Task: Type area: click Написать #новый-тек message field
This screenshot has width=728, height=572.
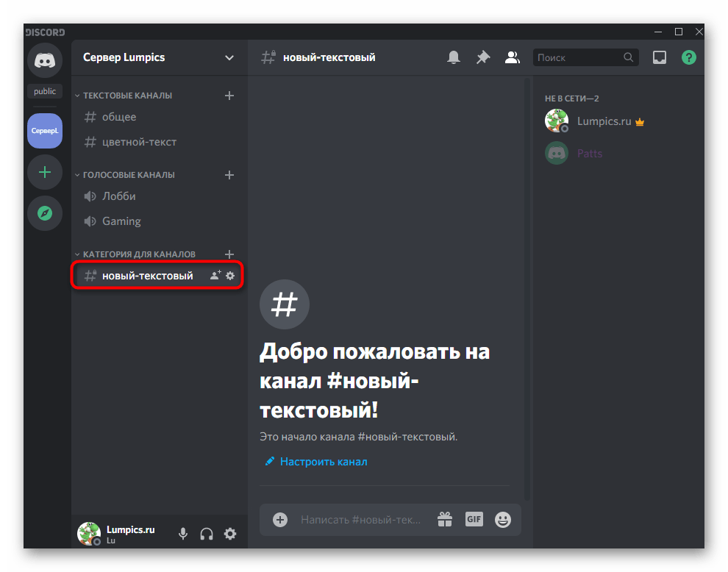Action: [361, 520]
